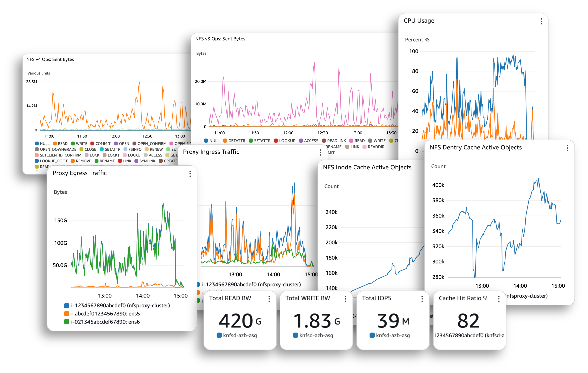Click 'Proxy Egress Traffic' widget title
The image size is (588, 373).
point(80,173)
